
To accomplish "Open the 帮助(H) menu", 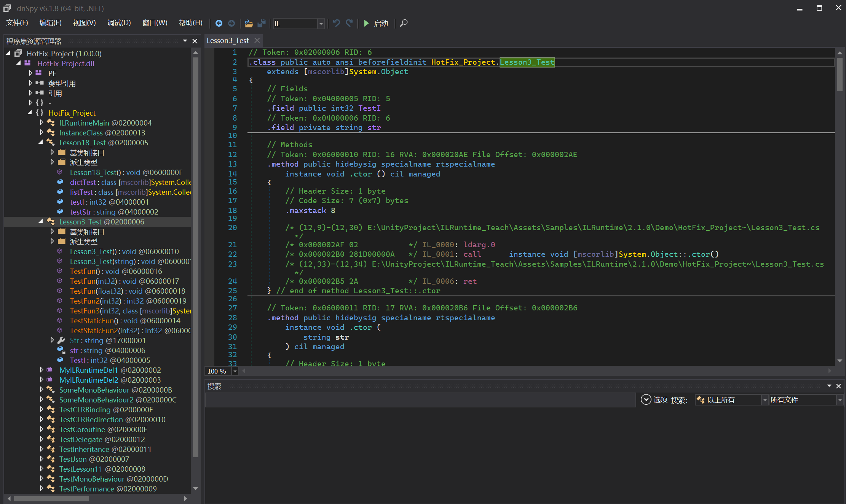I will [190, 23].
